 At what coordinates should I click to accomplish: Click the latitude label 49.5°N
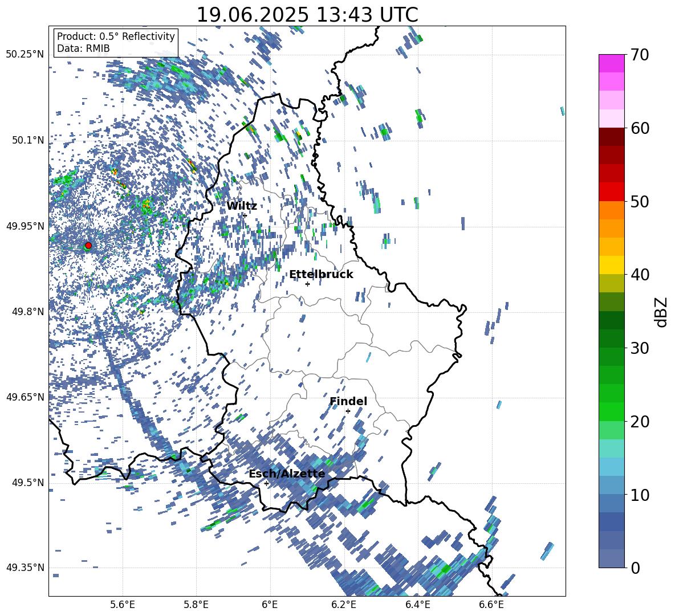pos(27,482)
